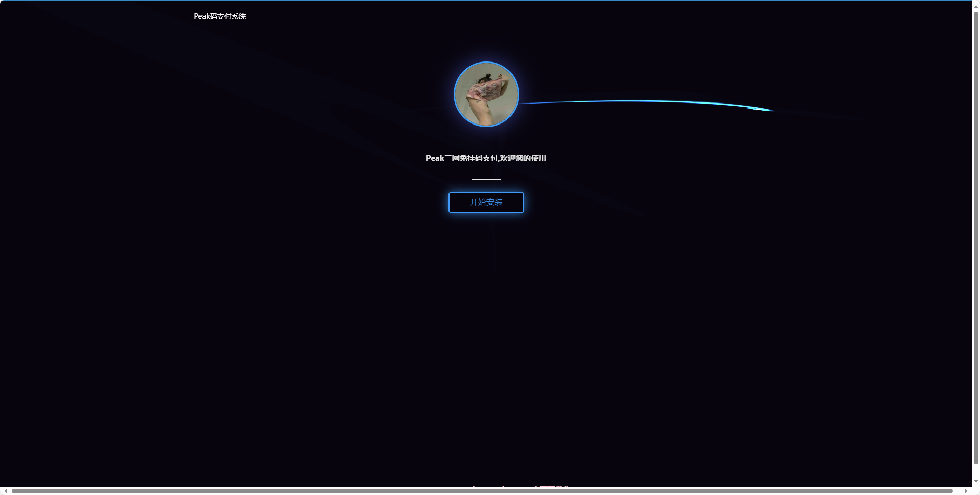The image size is (980, 495).
Task: Open the Peak码支付系统 header link
Action: (220, 16)
